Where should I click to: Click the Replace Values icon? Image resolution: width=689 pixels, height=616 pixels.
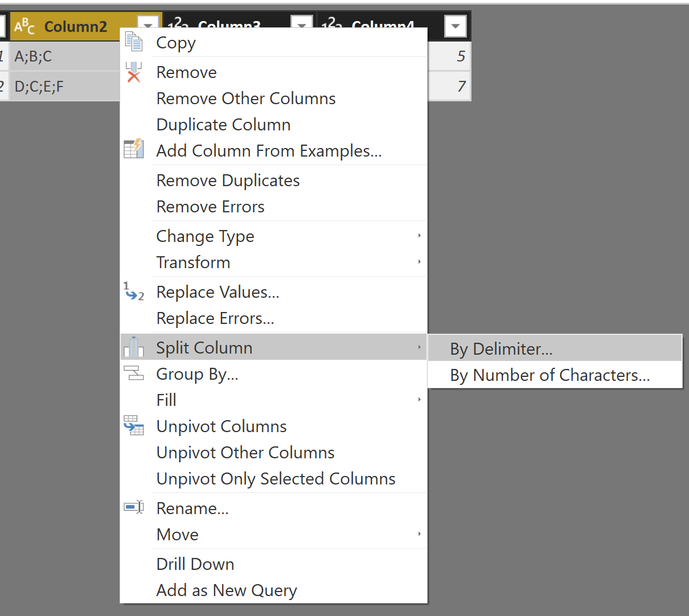click(x=134, y=291)
